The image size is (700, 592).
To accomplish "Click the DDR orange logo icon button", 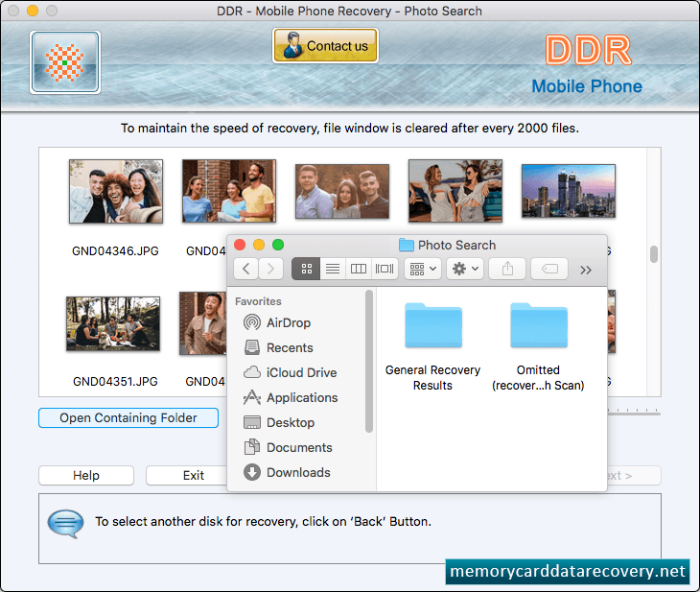I will click(x=65, y=62).
